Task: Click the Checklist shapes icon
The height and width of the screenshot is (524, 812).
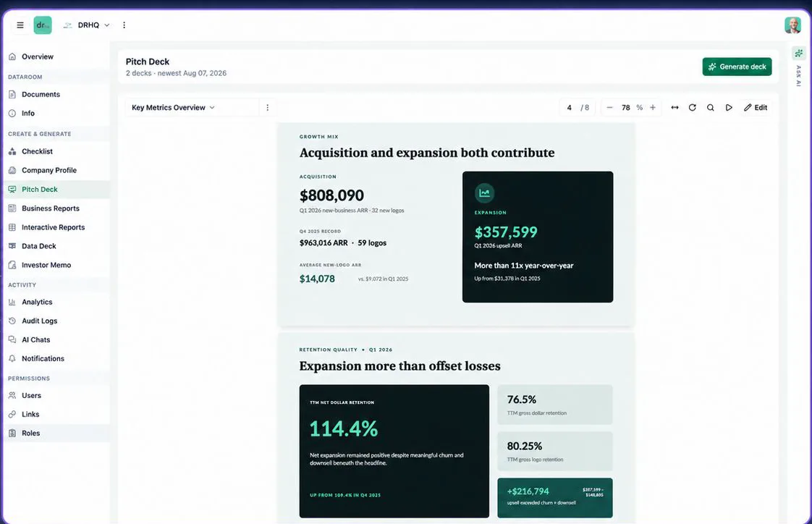Action: point(12,151)
